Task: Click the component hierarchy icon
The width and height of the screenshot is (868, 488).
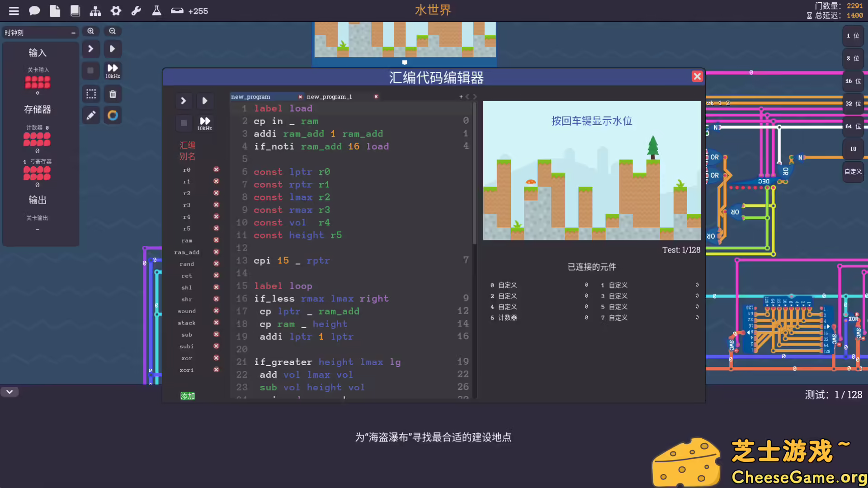Action: pyautogui.click(x=95, y=10)
